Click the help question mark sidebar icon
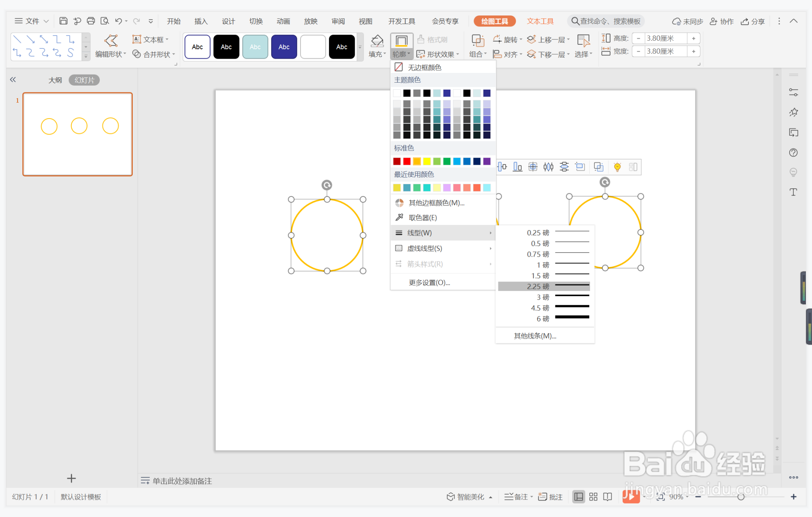The width and height of the screenshot is (812, 517). point(793,152)
